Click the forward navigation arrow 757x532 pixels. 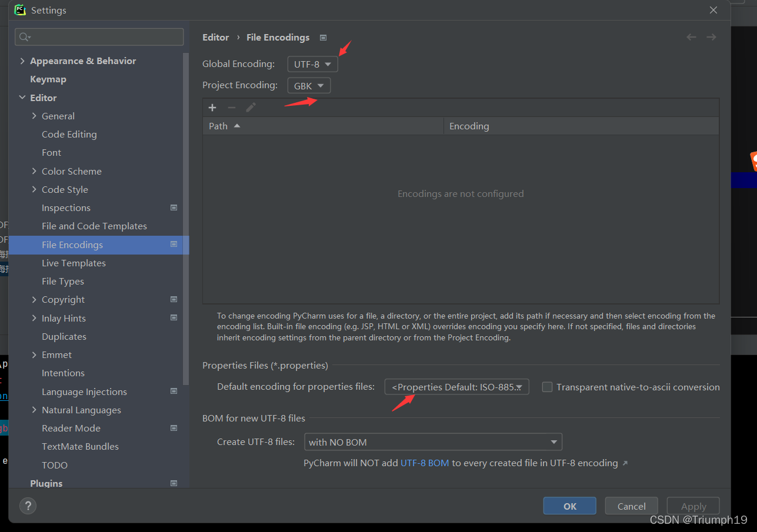click(711, 37)
